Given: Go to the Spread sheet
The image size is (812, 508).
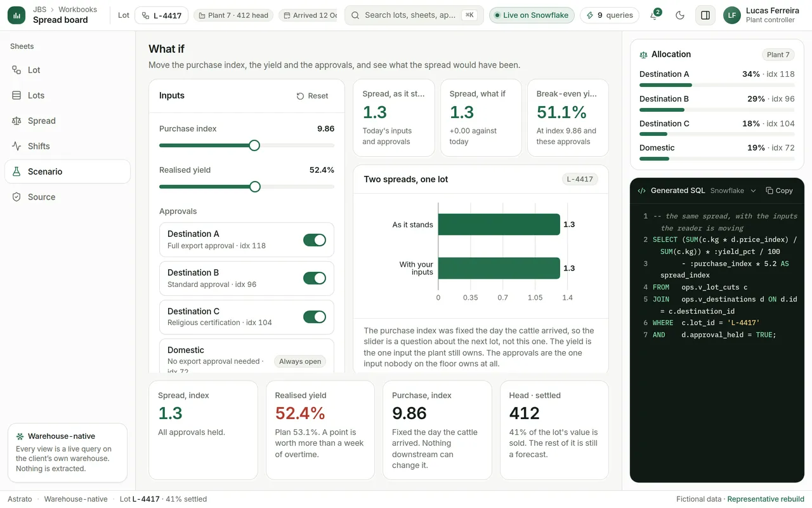Looking at the screenshot, I should click(x=67, y=121).
